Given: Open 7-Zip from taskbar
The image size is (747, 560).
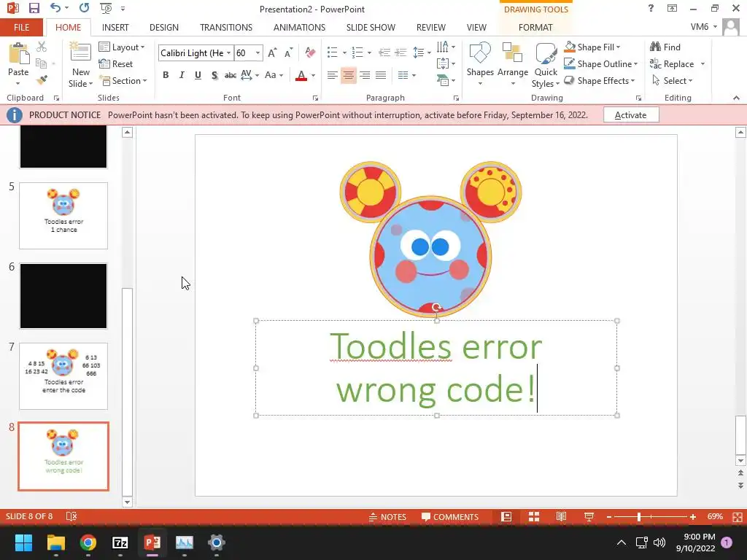Looking at the screenshot, I should coord(120,542).
